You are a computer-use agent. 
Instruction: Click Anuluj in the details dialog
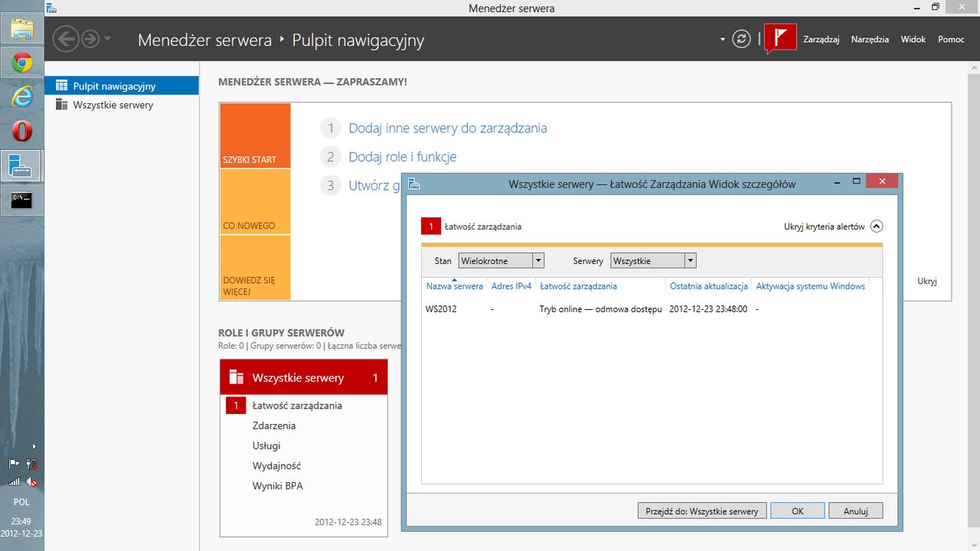point(855,511)
